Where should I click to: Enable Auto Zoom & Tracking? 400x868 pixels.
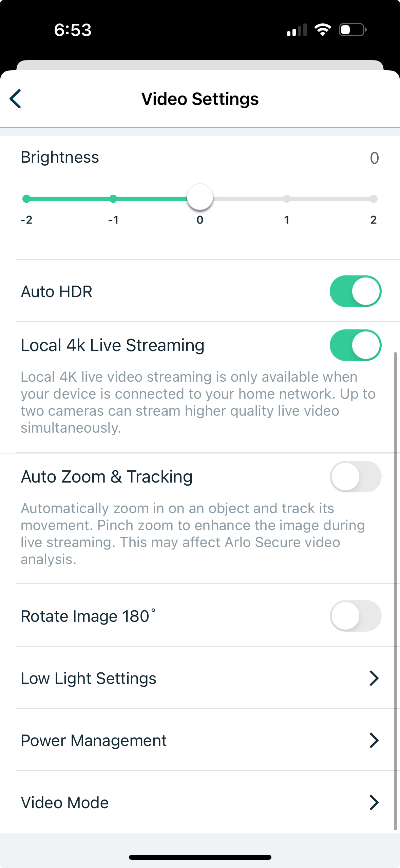coord(355,476)
